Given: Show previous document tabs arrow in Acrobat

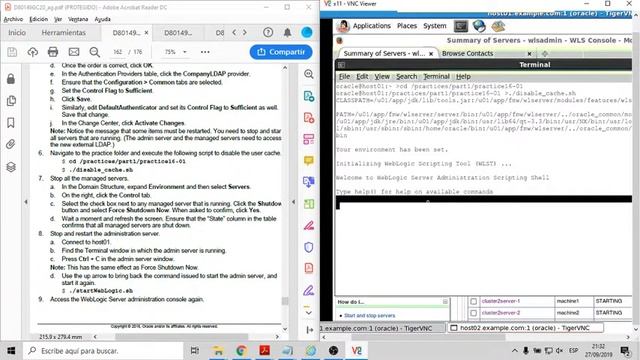Looking at the screenshot, I should pyautogui.click(x=234, y=32).
